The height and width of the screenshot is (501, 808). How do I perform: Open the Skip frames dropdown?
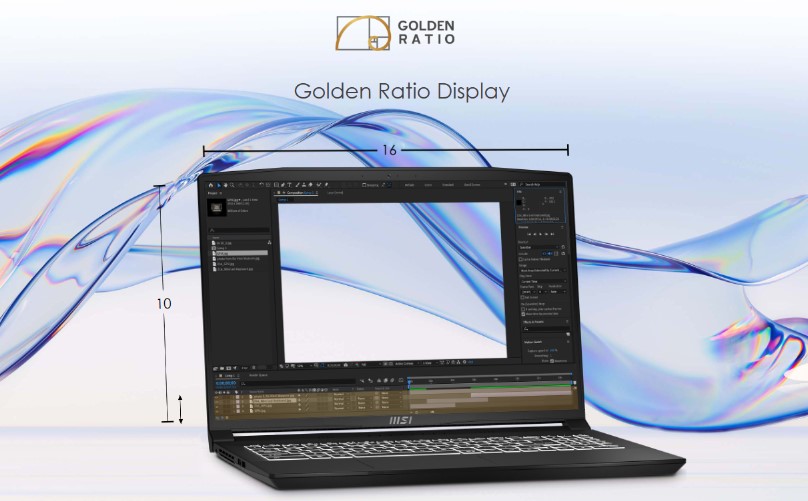(543, 292)
